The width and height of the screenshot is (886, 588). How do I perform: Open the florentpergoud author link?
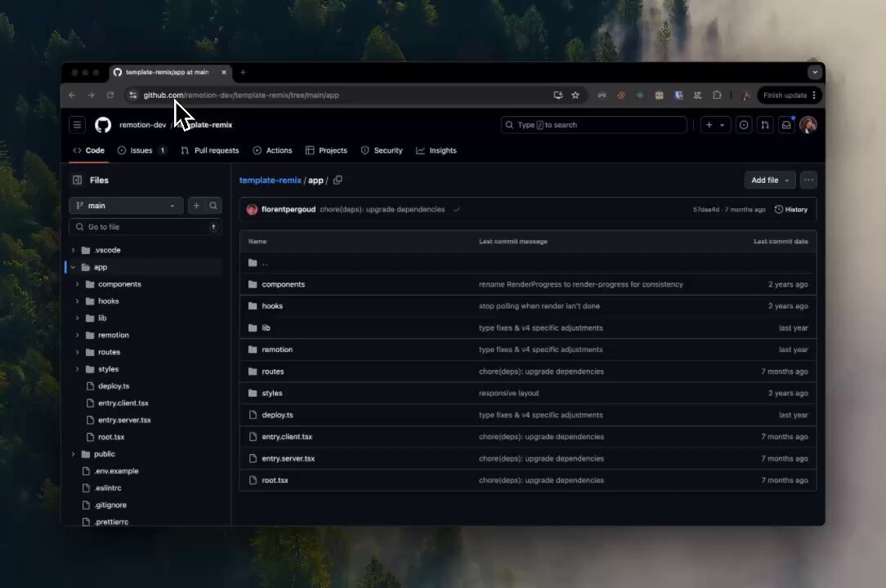point(289,210)
